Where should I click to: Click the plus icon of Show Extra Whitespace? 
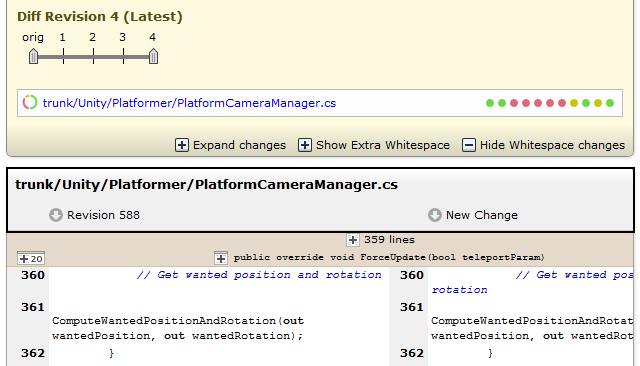tap(304, 145)
